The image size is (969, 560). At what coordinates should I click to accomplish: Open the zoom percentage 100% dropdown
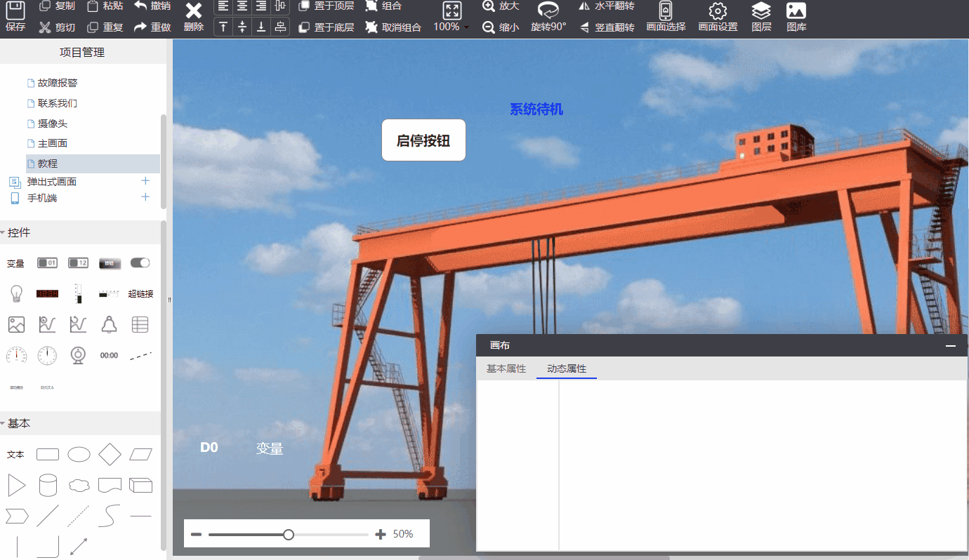coord(451,27)
